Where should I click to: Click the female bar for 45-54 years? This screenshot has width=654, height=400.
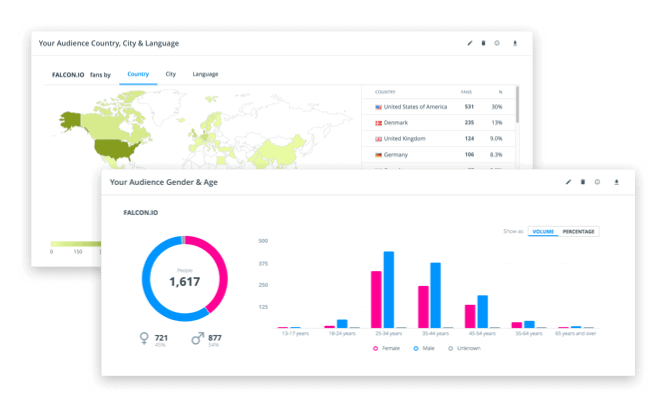pos(470,317)
